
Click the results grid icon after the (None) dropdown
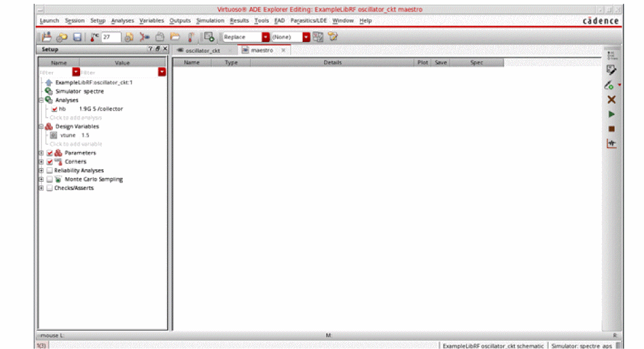[x=318, y=37]
